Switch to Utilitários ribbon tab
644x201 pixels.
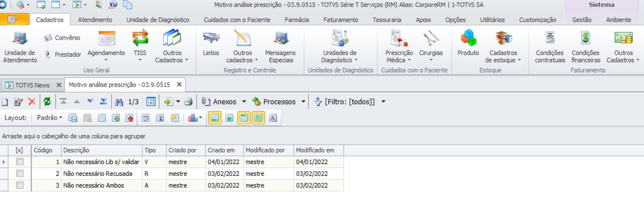(492, 20)
